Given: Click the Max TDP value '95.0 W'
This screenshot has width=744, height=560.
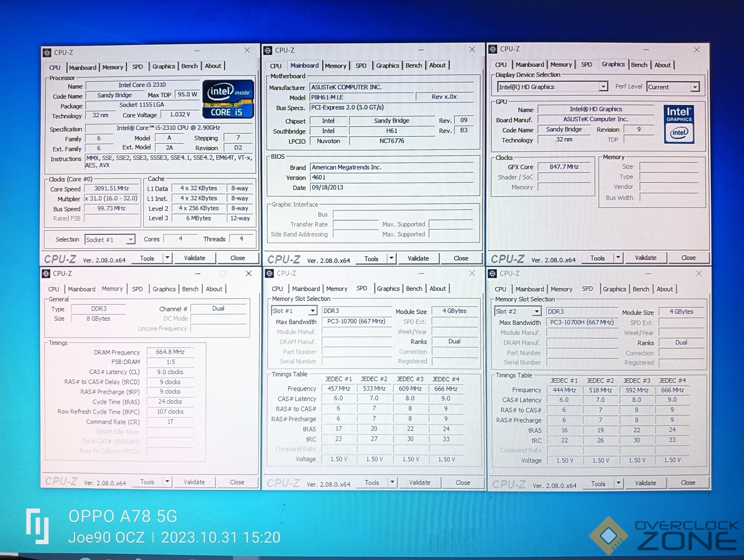Looking at the screenshot, I should click(187, 94).
